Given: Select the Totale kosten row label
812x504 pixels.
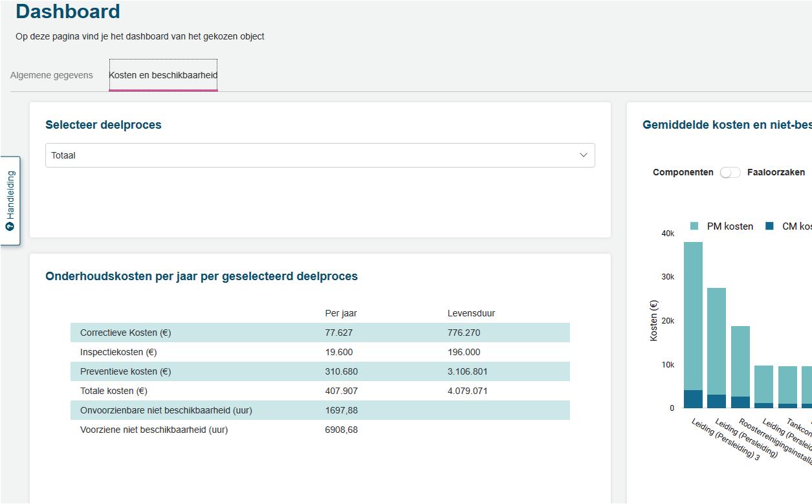Looking at the screenshot, I should [114, 391].
